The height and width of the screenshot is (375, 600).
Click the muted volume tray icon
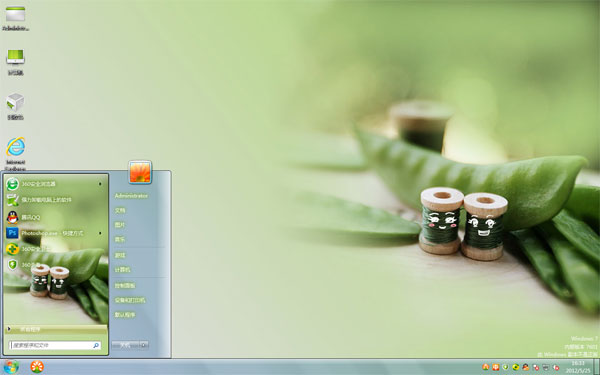coord(556,367)
